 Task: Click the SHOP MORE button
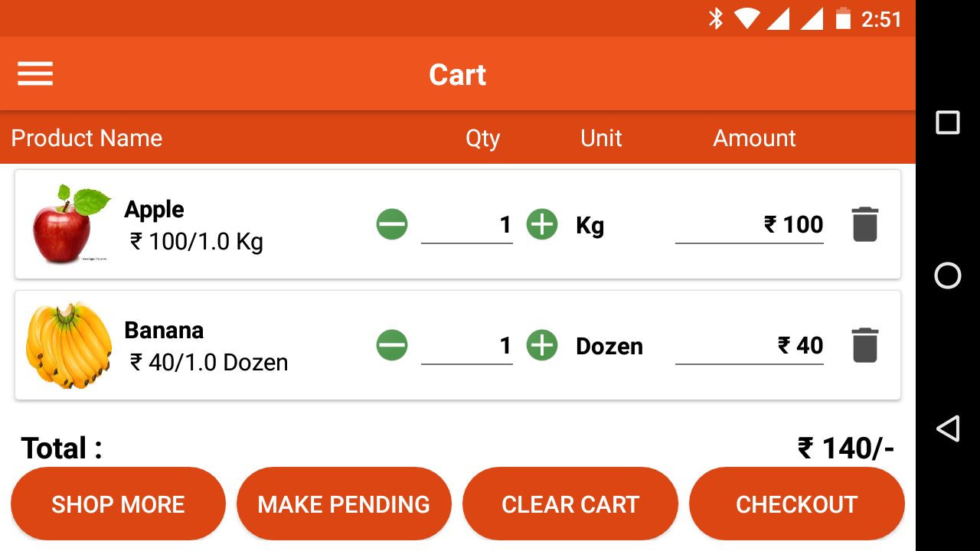click(x=118, y=504)
